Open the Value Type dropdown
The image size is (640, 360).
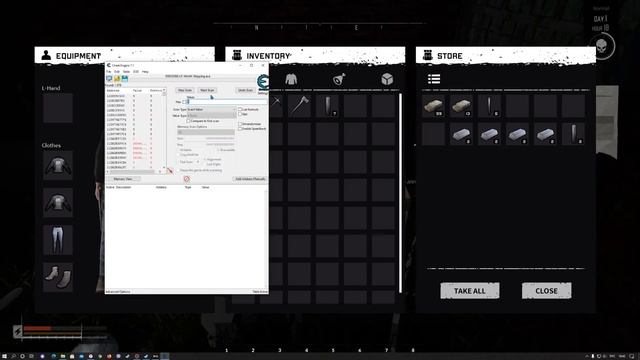pyautogui.click(x=211, y=116)
